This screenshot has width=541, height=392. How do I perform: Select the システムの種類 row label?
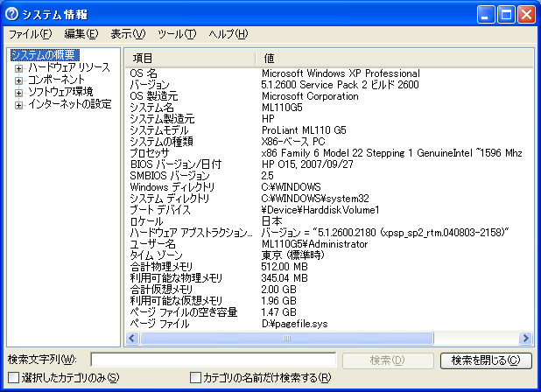coord(161,142)
